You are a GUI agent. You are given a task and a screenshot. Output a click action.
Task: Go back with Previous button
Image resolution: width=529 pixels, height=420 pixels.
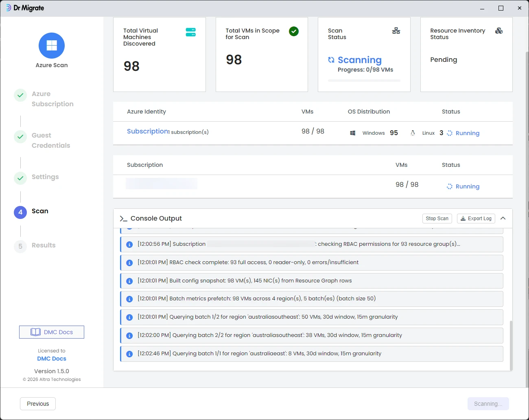pyautogui.click(x=38, y=404)
